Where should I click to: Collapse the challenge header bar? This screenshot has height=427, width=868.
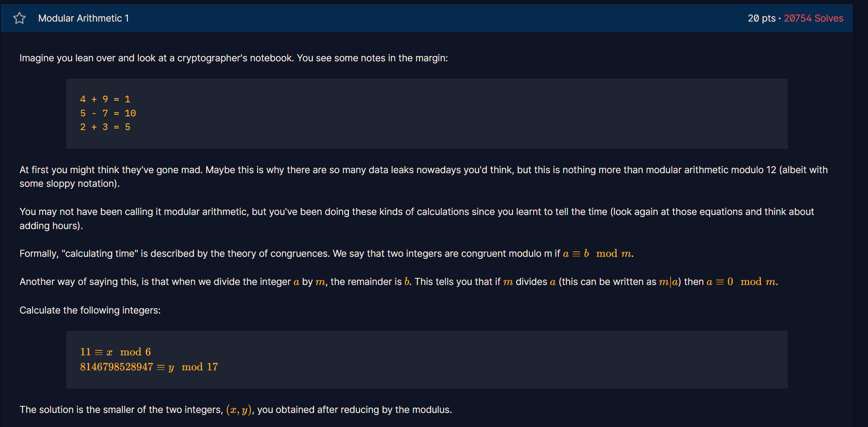[x=426, y=18]
